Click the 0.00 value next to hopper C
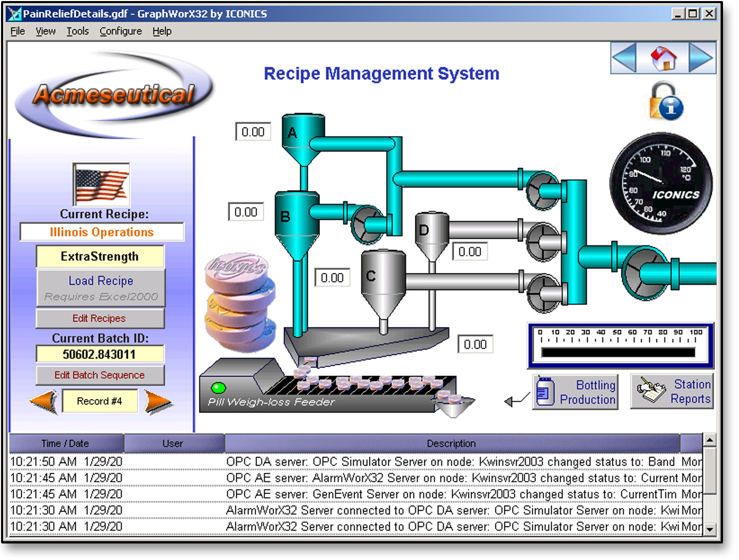This screenshot has height=560, width=739. pos(332,277)
